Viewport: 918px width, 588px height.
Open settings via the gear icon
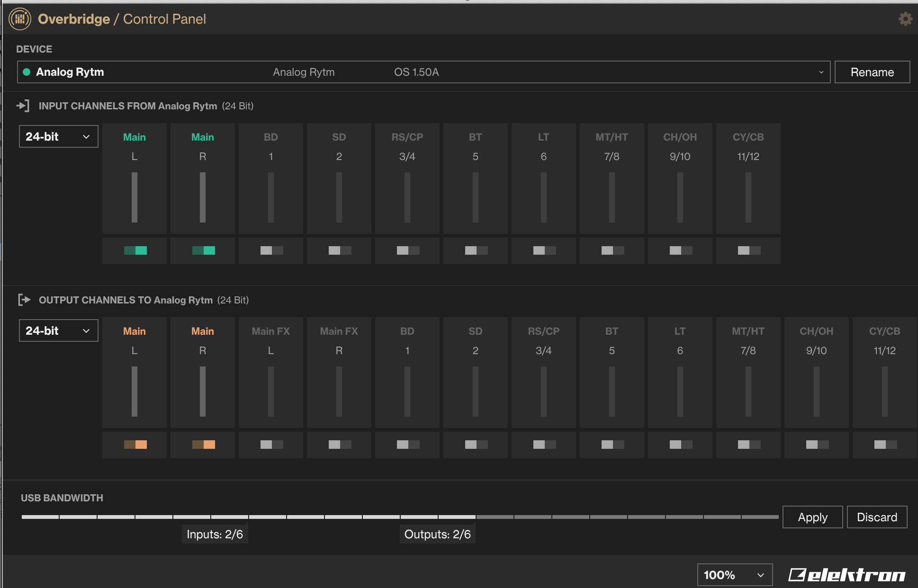pyautogui.click(x=905, y=19)
